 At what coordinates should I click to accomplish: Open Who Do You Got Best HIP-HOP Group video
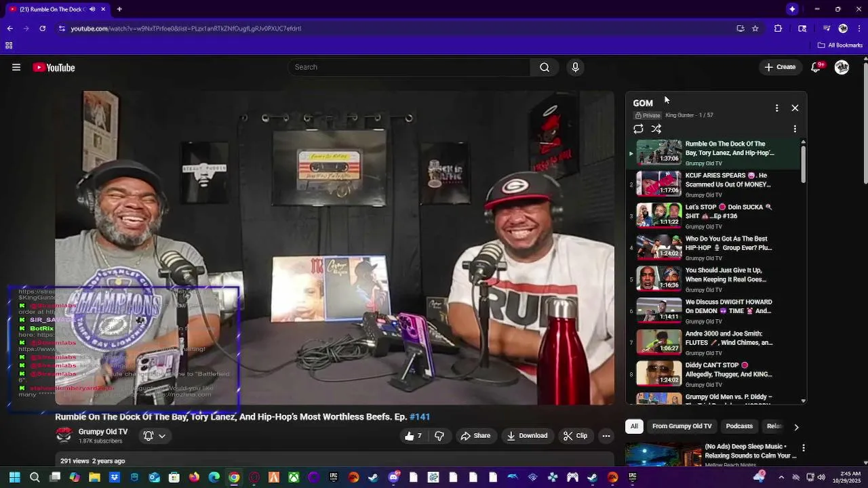click(x=712, y=247)
